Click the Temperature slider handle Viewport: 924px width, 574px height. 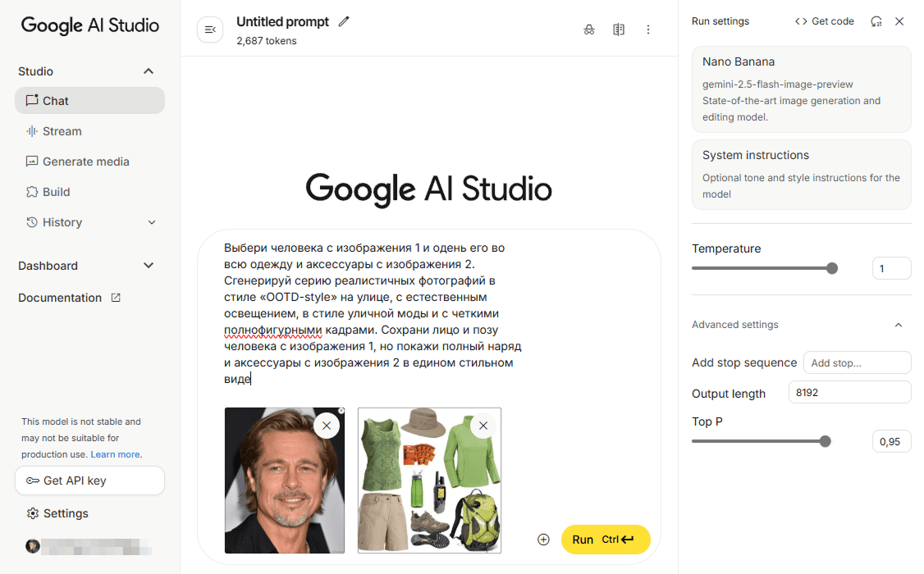pyautogui.click(x=833, y=268)
